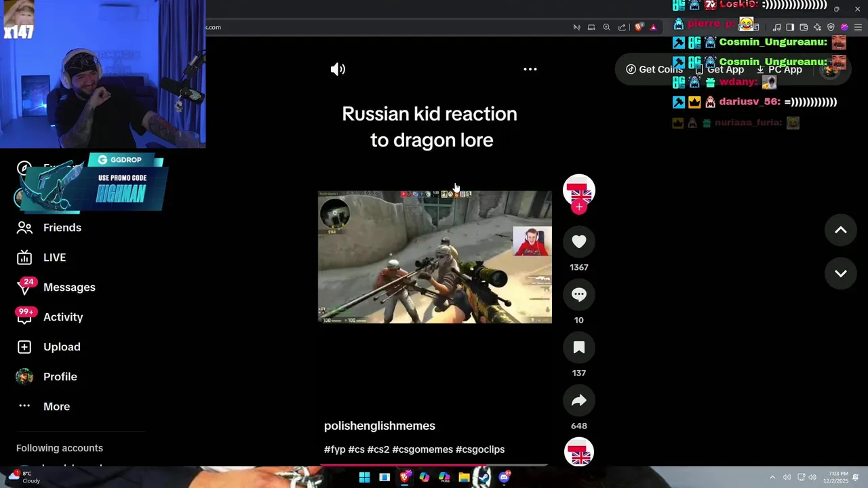Click the 137 bookmarks count
The image size is (868, 488).
579,373
